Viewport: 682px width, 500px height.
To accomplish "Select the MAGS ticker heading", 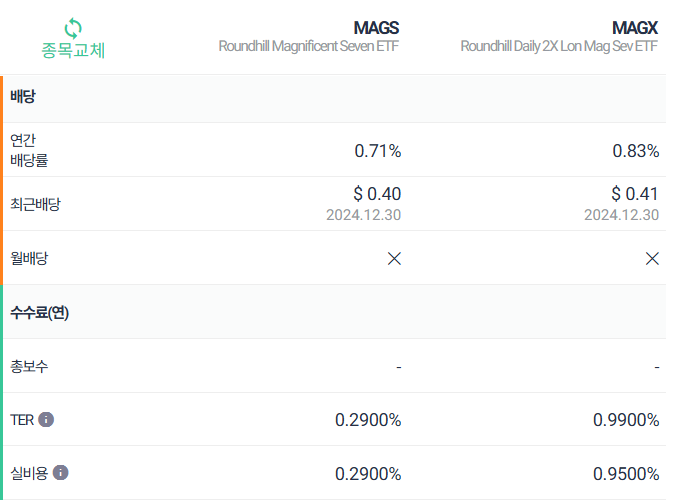I will pos(376,28).
